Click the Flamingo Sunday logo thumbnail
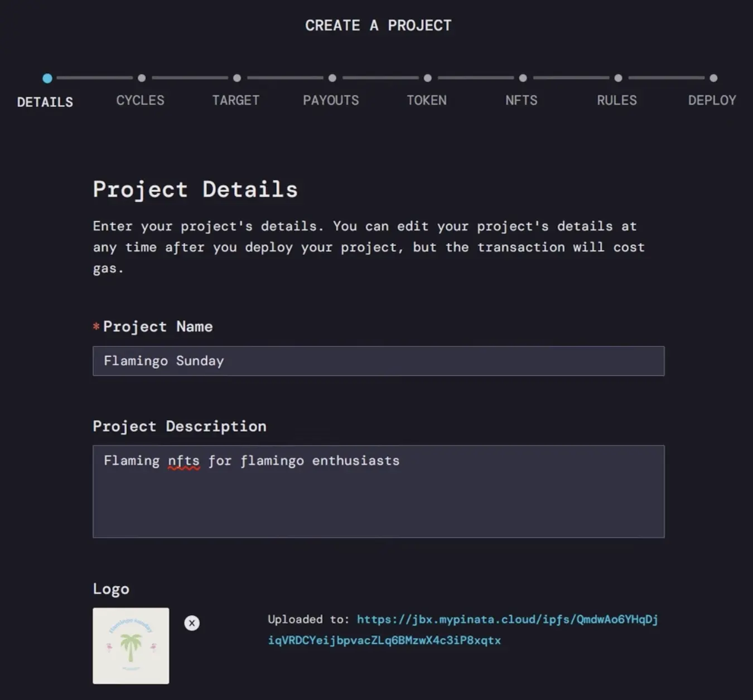Screen dimensions: 753x700 (x=131, y=646)
